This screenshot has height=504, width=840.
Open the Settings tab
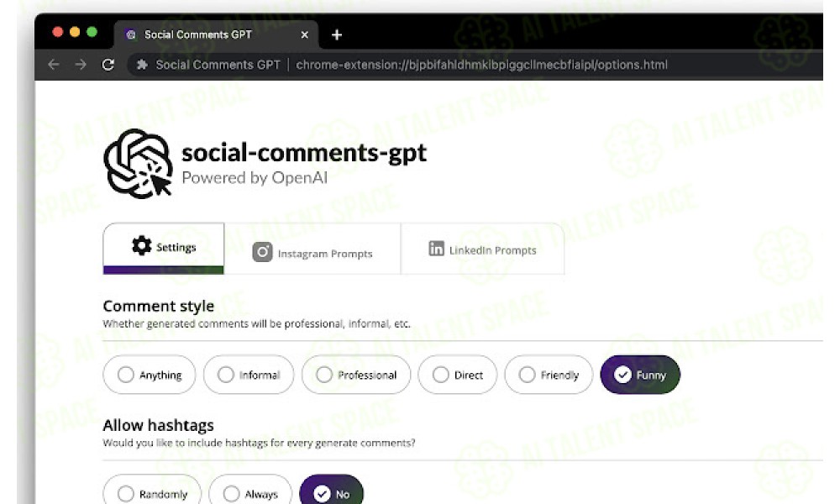tap(164, 248)
